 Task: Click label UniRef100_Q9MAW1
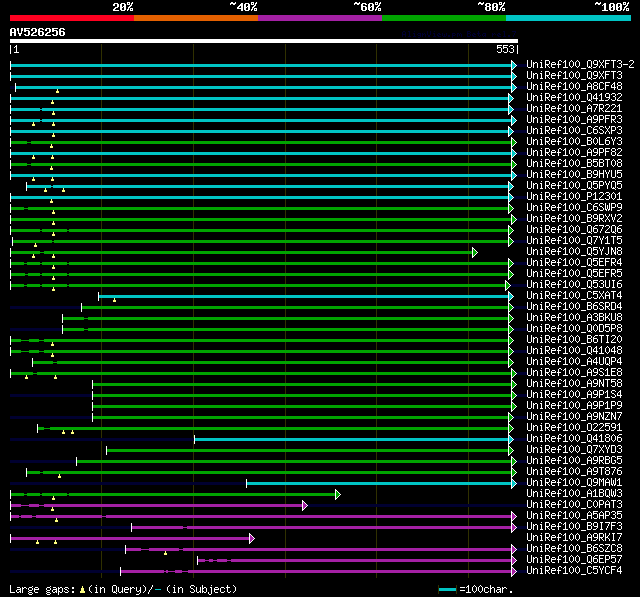point(574,483)
